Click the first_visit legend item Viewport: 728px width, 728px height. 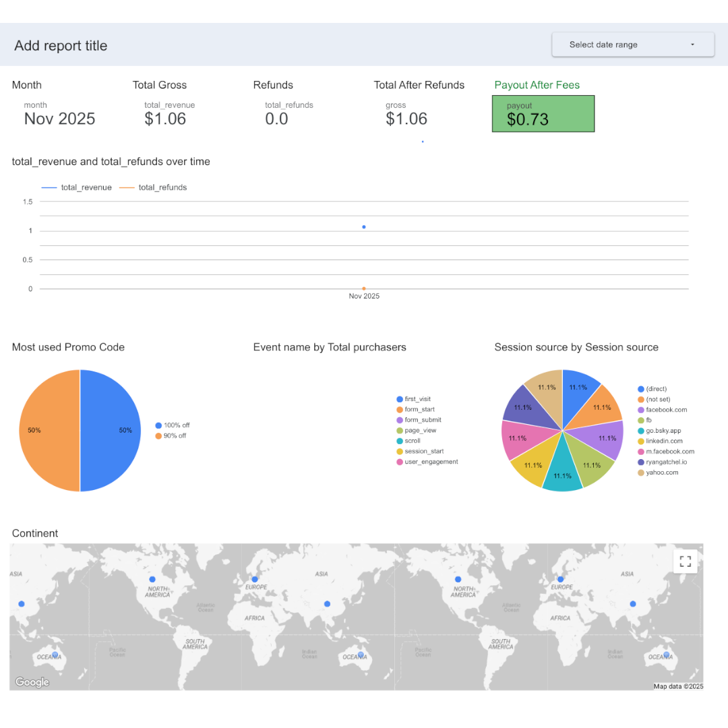417,399
